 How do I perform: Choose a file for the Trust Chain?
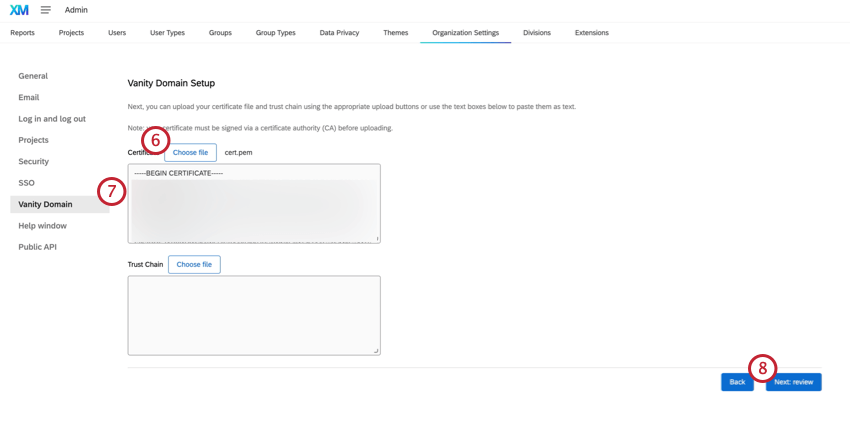point(194,265)
